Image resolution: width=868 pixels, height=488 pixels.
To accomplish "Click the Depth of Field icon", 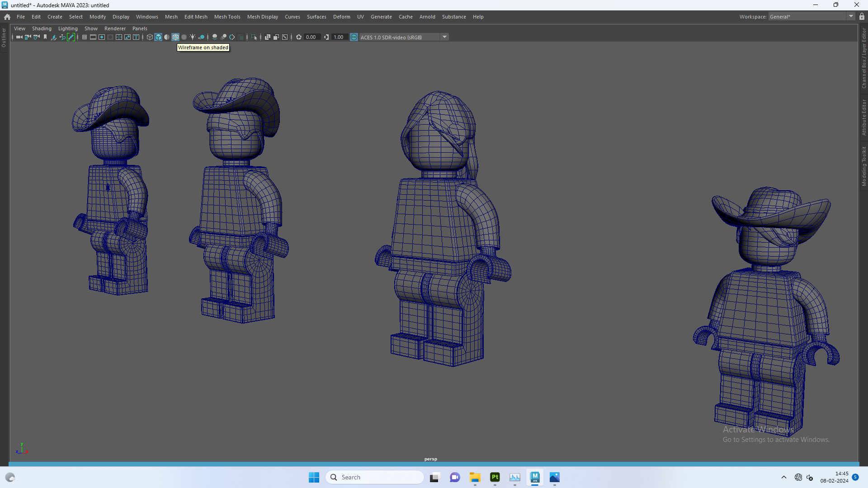I will 241,37.
